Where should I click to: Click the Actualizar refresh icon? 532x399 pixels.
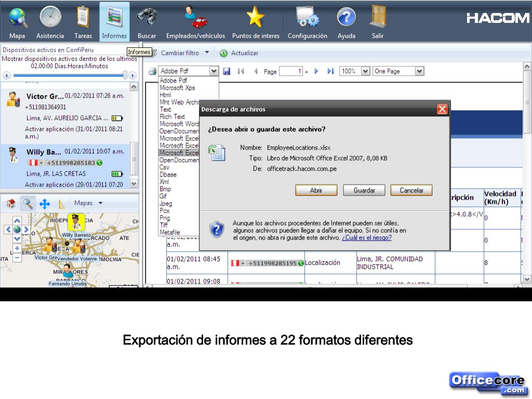point(223,54)
